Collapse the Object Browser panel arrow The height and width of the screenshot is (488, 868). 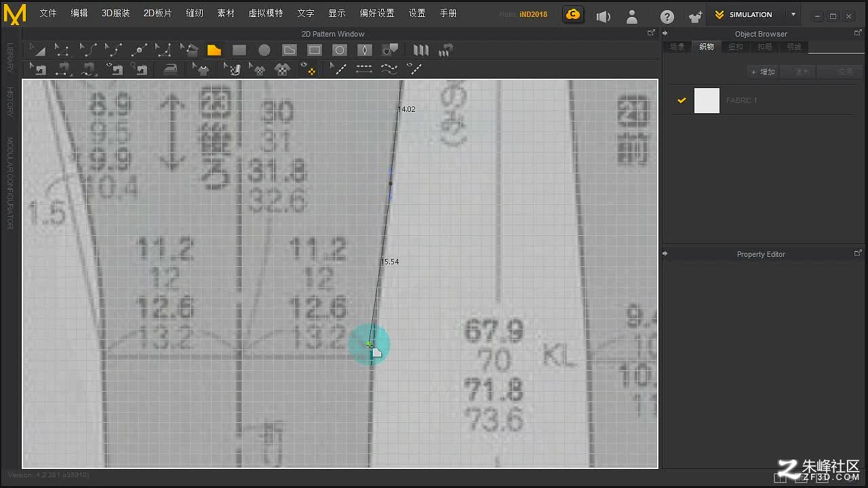665,33
